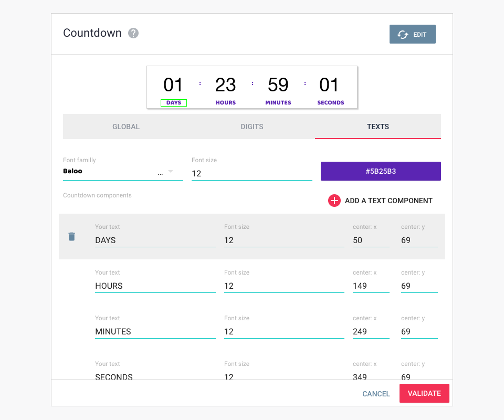The width and height of the screenshot is (504, 420).
Task: Edit the DAYS text field
Action: pos(155,240)
